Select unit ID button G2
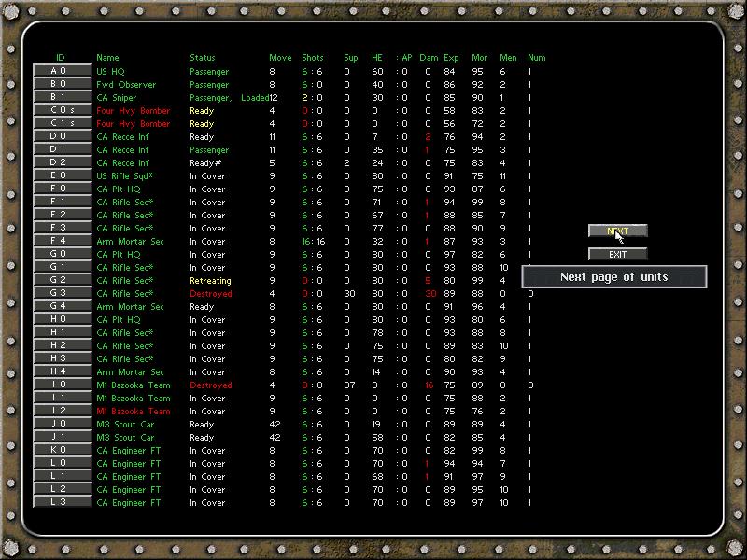Image resolution: width=747 pixels, height=560 pixels. click(x=63, y=280)
